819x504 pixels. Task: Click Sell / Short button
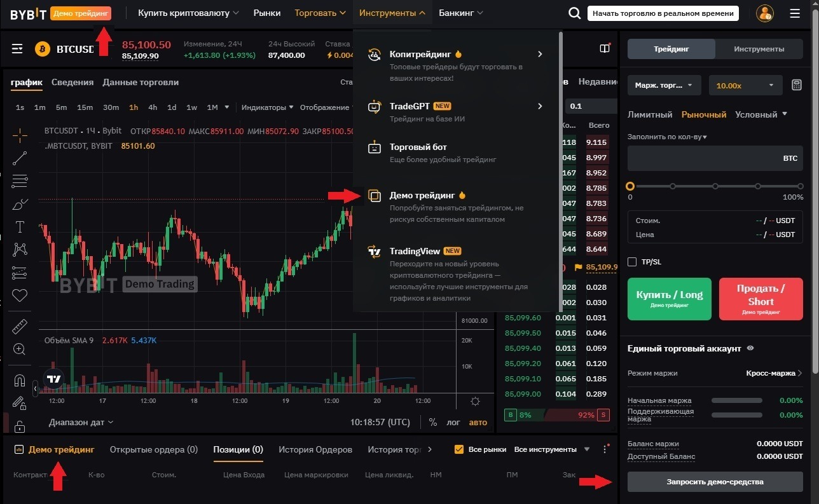pos(761,299)
